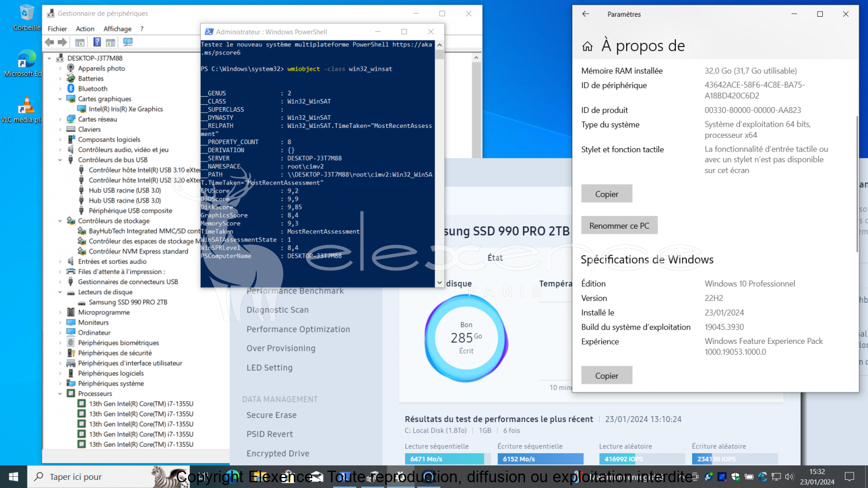868x488 pixels.
Task: Click Copier button under Spécifications de Windows
Action: [606, 376]
